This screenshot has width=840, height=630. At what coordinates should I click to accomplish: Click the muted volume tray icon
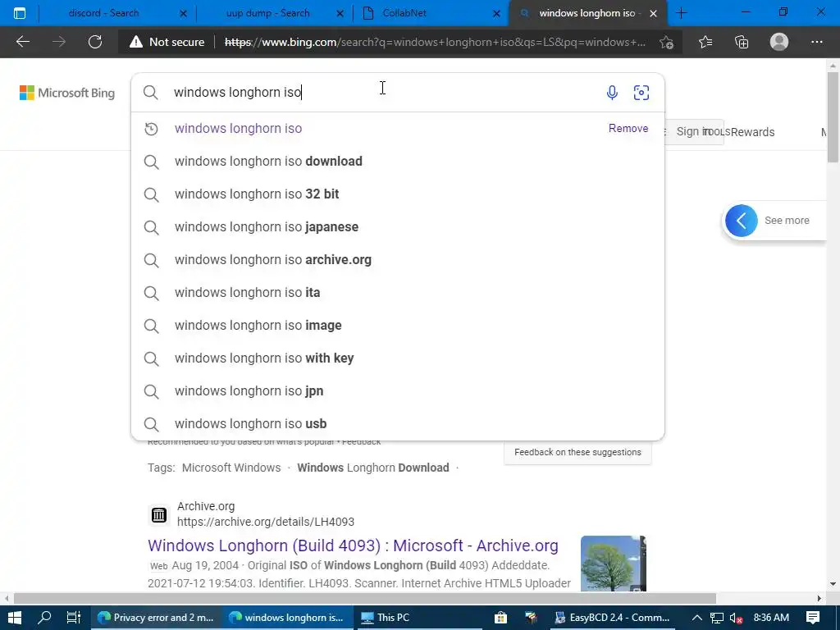(x=736, y=618)
